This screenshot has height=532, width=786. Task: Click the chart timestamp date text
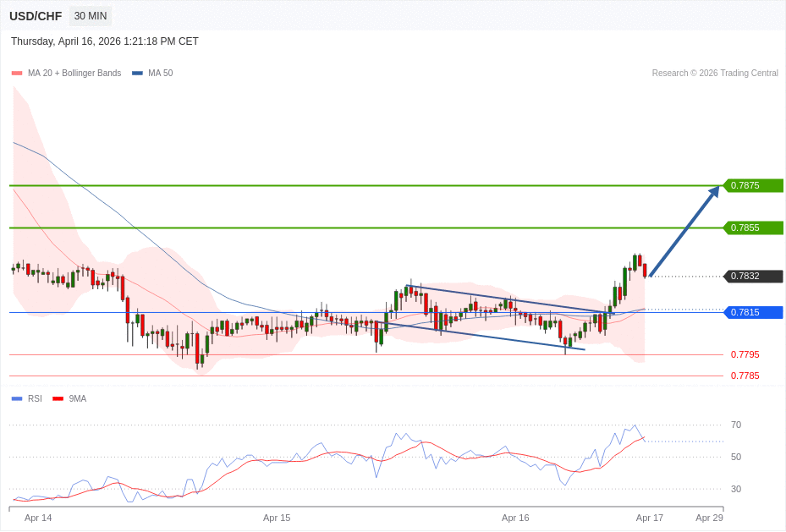pyautogui.click(x=105, y=41)
